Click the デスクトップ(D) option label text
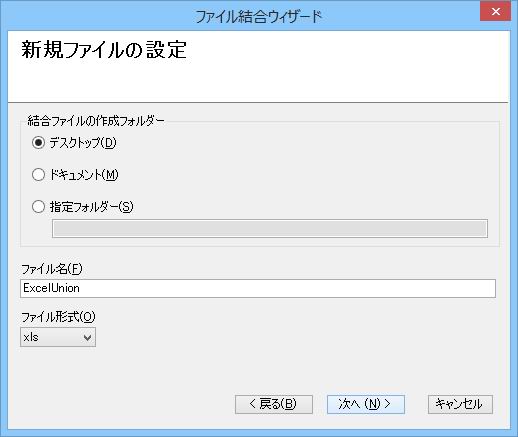 83,143
